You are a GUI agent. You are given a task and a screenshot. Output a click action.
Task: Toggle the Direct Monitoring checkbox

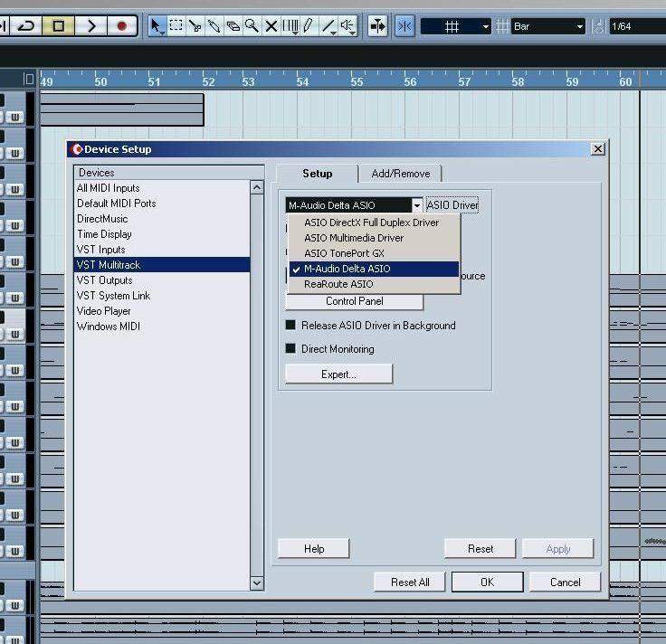[291, 349]
